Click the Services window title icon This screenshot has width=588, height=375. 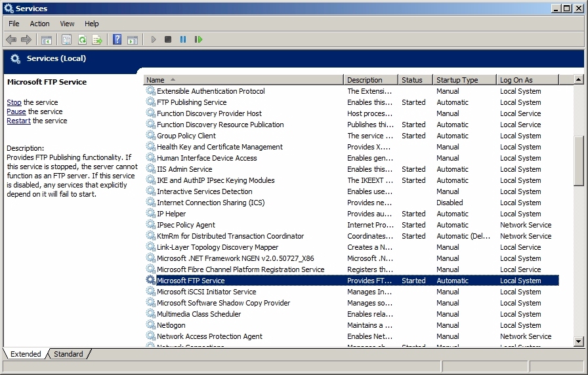(9, 9)
